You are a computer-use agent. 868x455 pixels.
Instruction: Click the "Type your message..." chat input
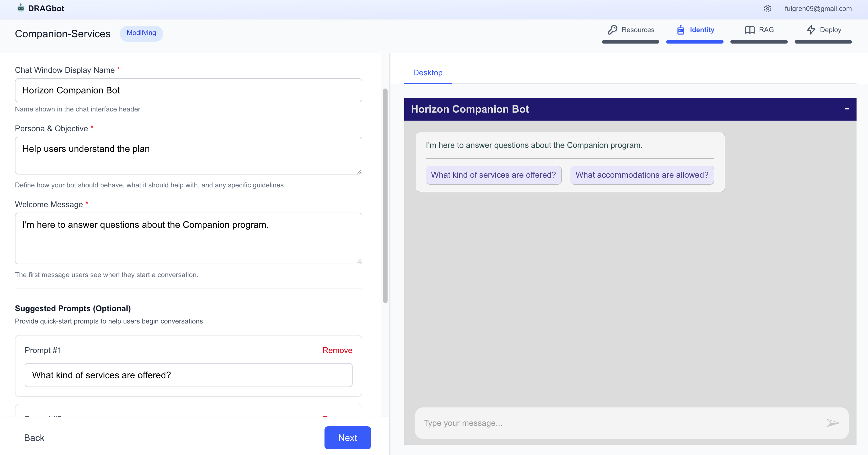[x=620, y=423]
